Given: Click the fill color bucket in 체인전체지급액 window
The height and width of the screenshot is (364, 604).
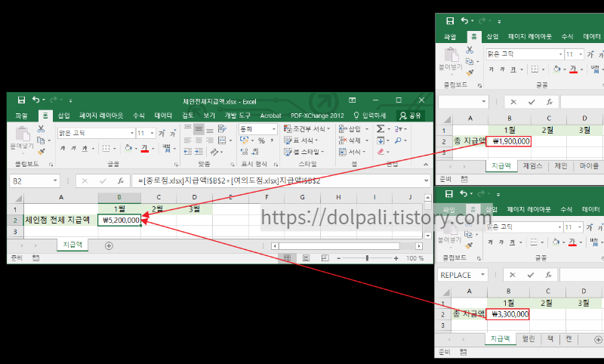Looking at the screenshot, I should click(x=128, y=148).
